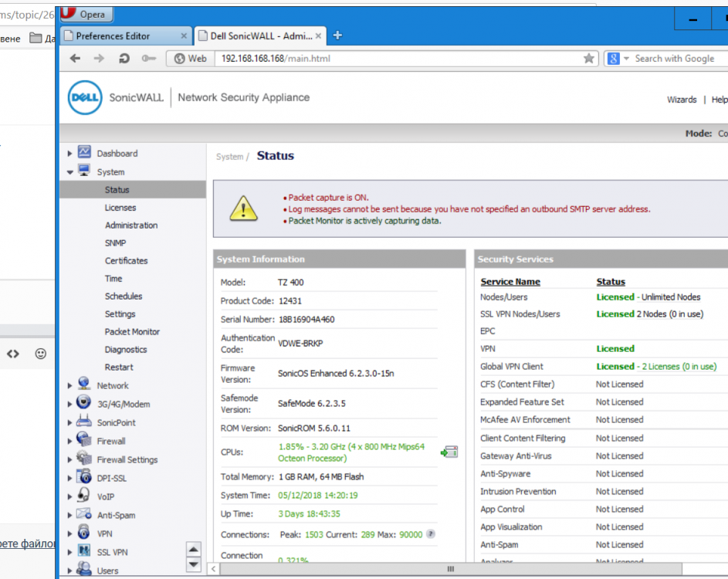Viewport: 728px width, 579px height.
Task: Open the Time settings page
Action: 113,278
